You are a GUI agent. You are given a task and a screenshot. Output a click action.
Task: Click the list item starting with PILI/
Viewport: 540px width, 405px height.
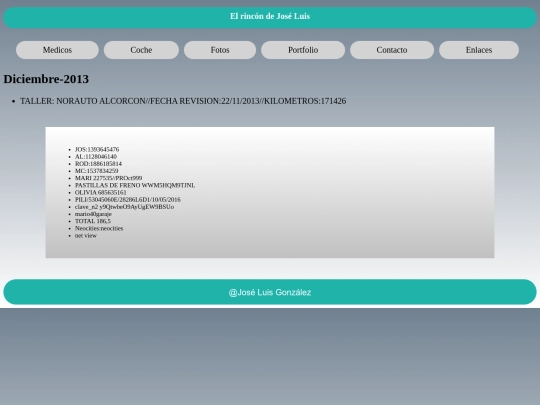coord(128,200)
